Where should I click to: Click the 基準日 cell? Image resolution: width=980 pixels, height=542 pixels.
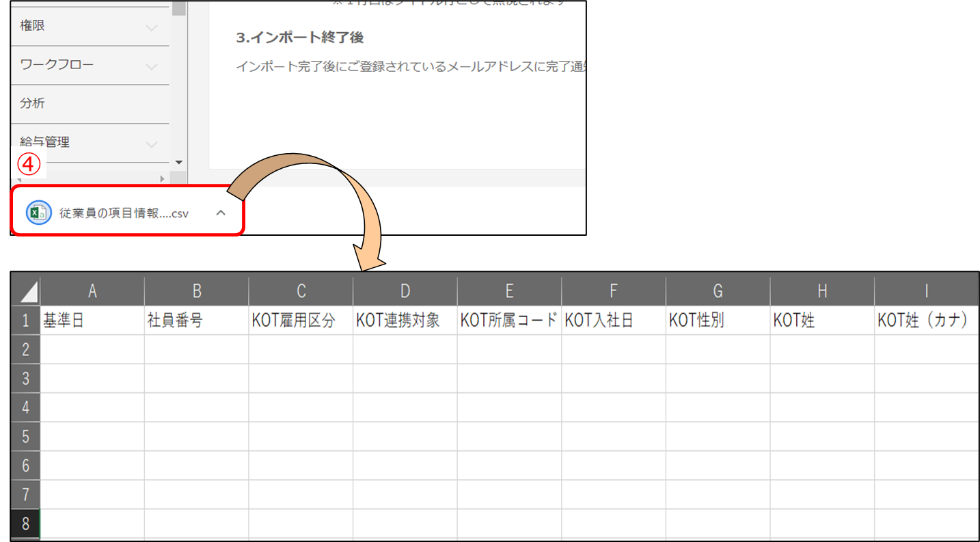(x=92, y=321)
